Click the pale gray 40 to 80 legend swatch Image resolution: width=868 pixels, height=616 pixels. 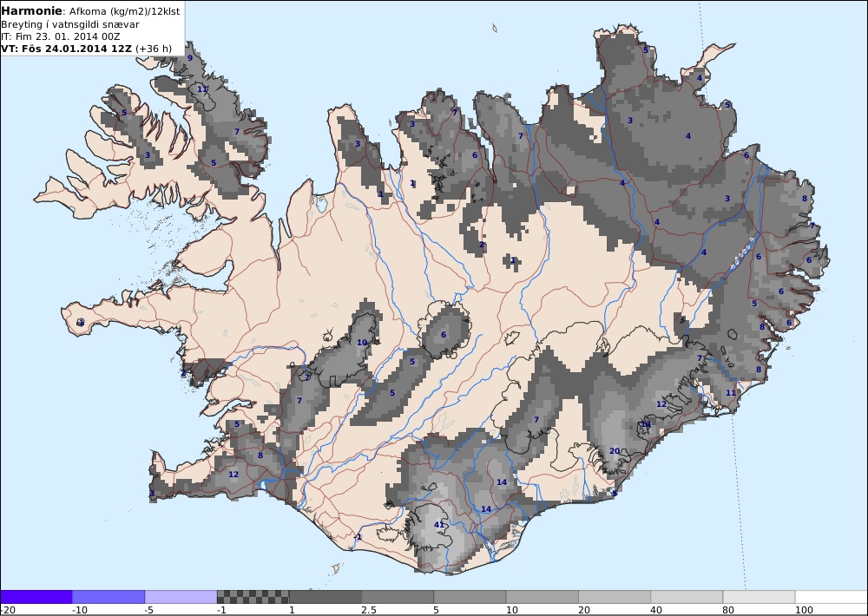pos(687,597)
